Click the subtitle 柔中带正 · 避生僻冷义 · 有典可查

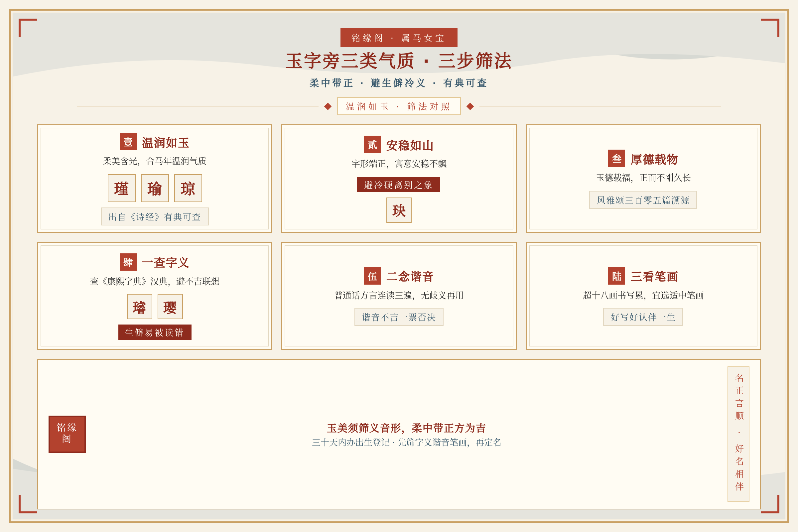tap(399, 83)
